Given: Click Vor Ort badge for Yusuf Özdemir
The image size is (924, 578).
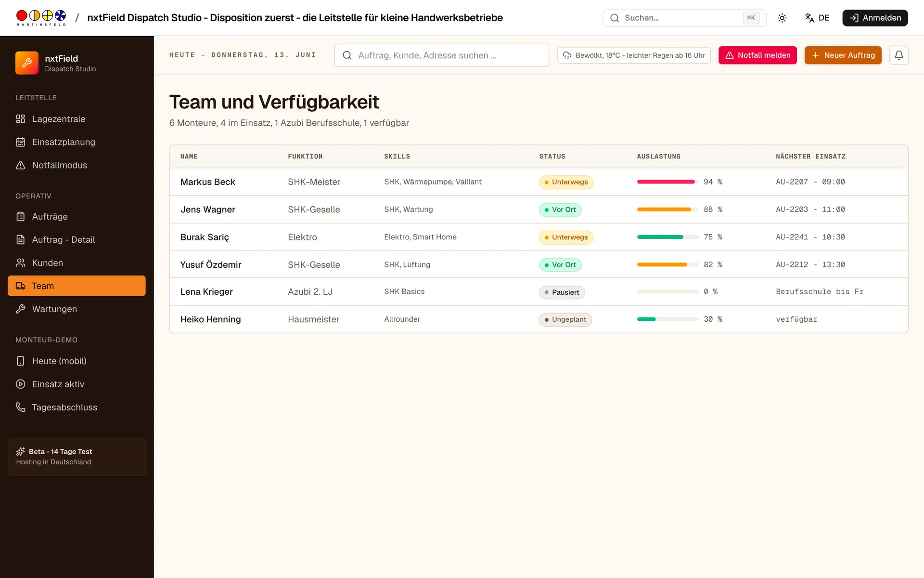Looking at the screenshot, I should (560, 264).
